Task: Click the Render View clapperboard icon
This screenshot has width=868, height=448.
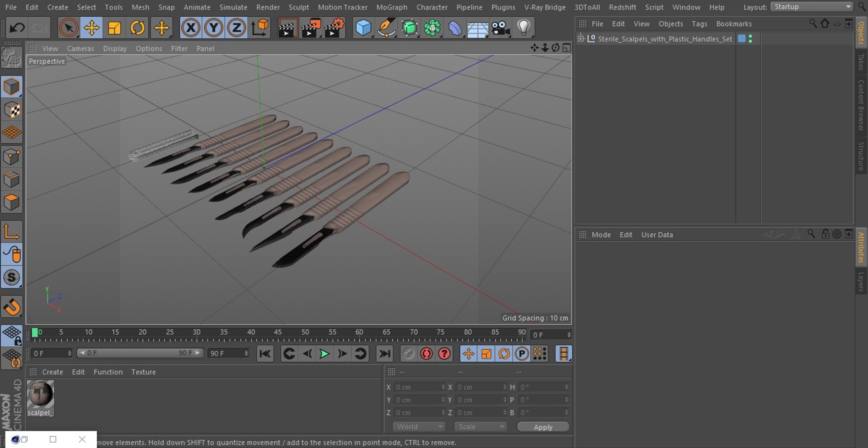Action: pos(288,28)
